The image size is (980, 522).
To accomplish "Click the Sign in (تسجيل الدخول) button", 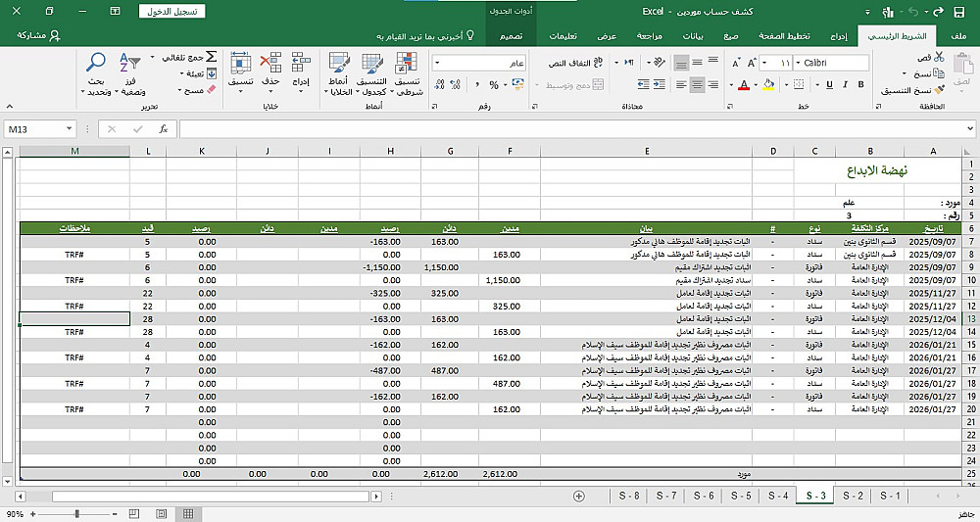I will pos(171,11).
